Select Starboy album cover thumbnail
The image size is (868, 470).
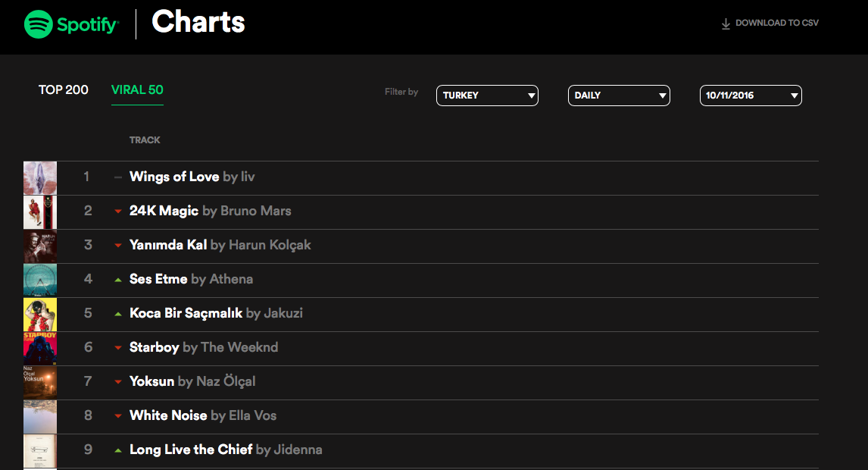(40, 349)
